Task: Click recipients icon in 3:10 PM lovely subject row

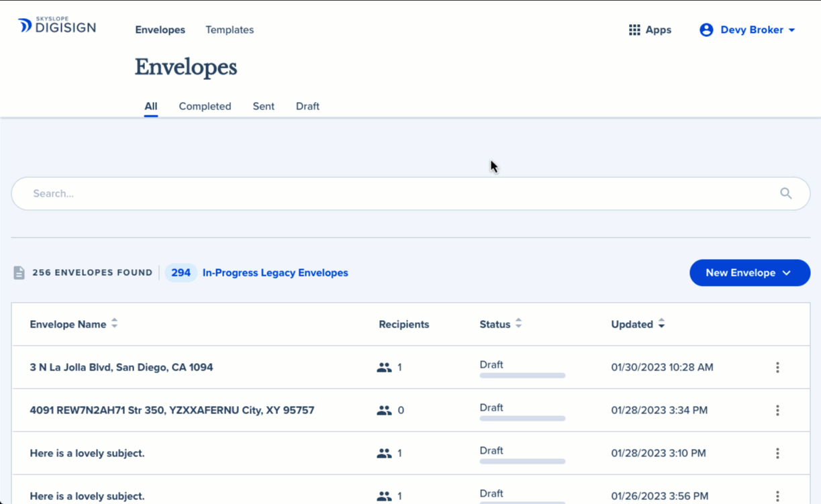Action: click(384, 453)
